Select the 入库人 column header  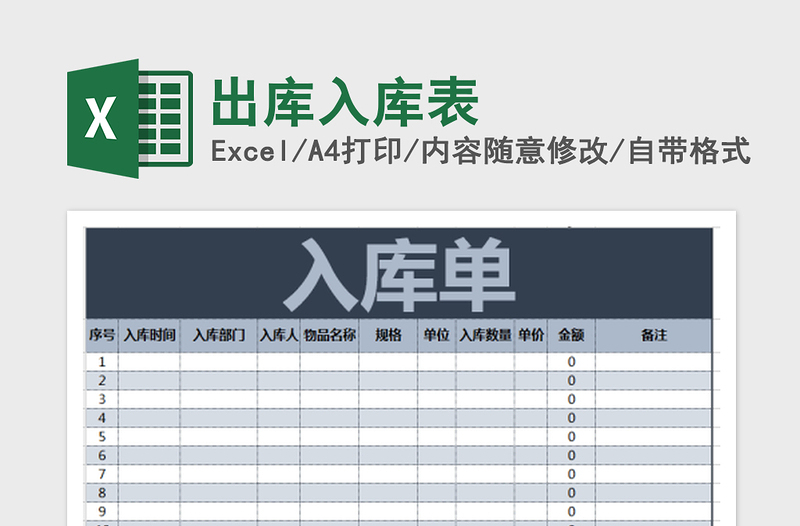pyautogui.click(x=279, y=335)
